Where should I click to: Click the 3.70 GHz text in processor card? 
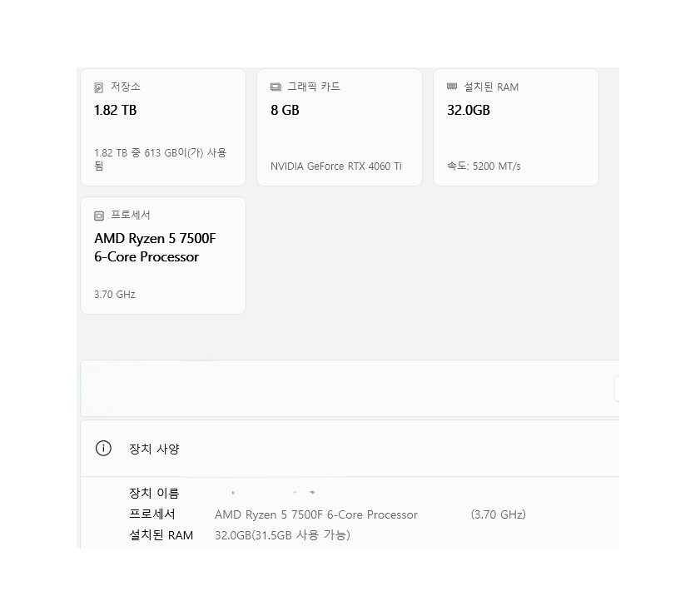115,294
